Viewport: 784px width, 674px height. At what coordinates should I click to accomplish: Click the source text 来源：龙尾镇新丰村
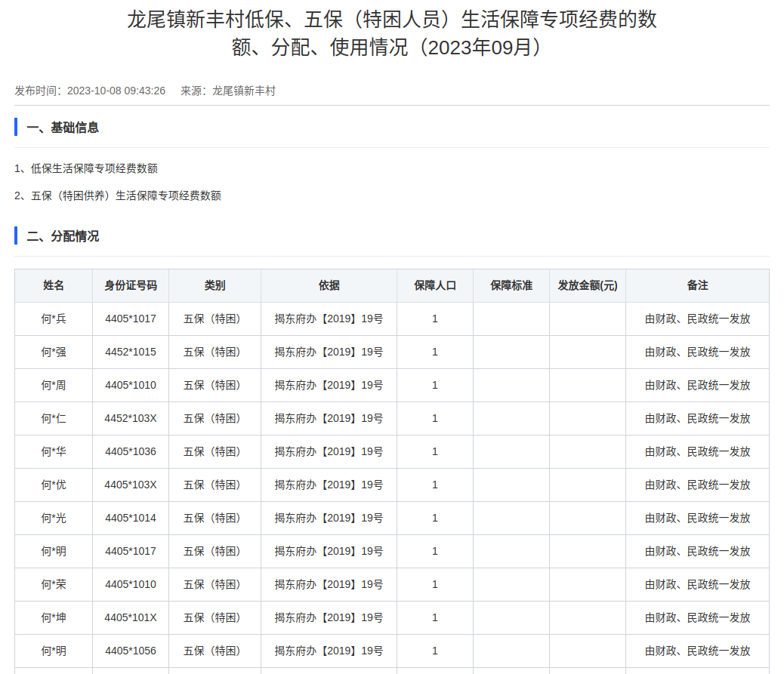[228, 91]
